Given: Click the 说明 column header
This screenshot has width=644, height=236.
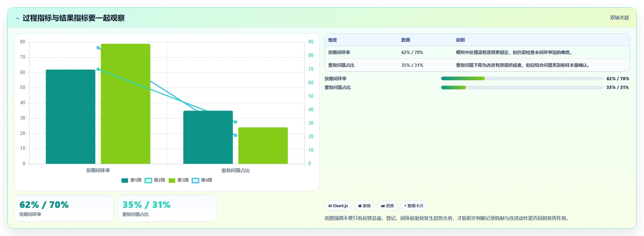Looking at the screenshot, I should (x=460, y=40).
